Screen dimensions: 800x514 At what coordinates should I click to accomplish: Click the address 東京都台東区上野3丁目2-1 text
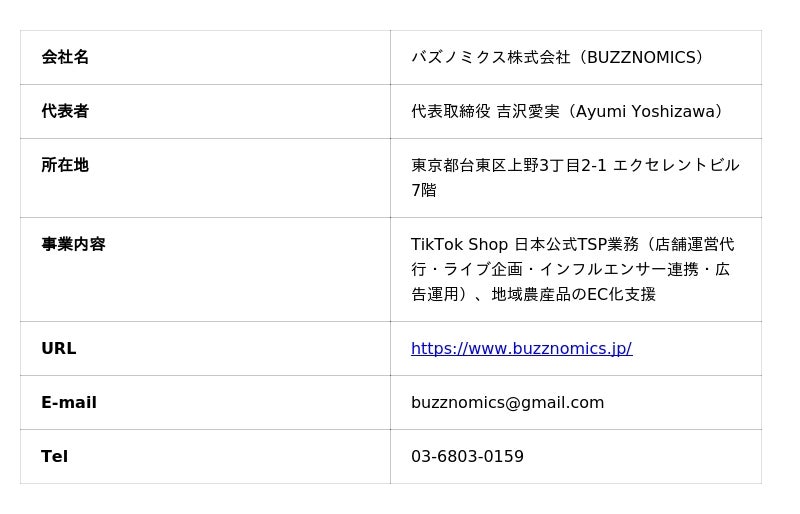click(509, 165)
